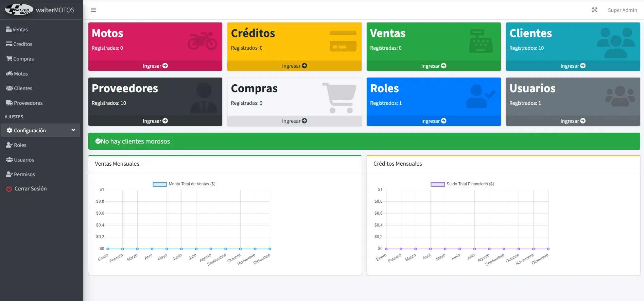Click Ingresar on the Créditos card
Screen dimensions: 644x301
[294, 66]
